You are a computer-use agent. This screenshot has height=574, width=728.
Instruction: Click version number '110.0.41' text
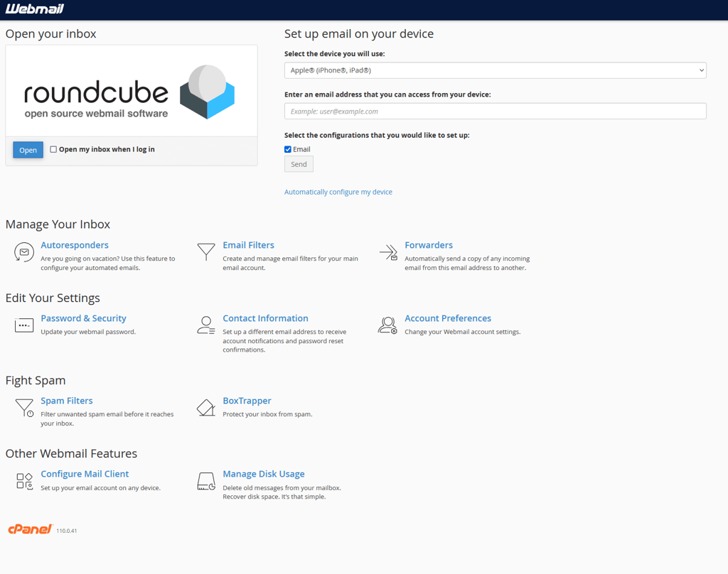(67, 531)
